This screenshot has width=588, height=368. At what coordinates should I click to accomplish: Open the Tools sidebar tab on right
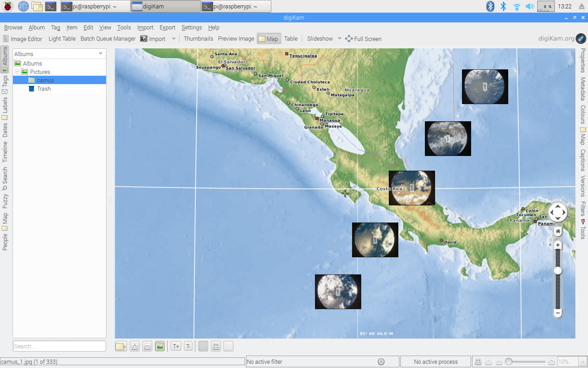(583, 230)
